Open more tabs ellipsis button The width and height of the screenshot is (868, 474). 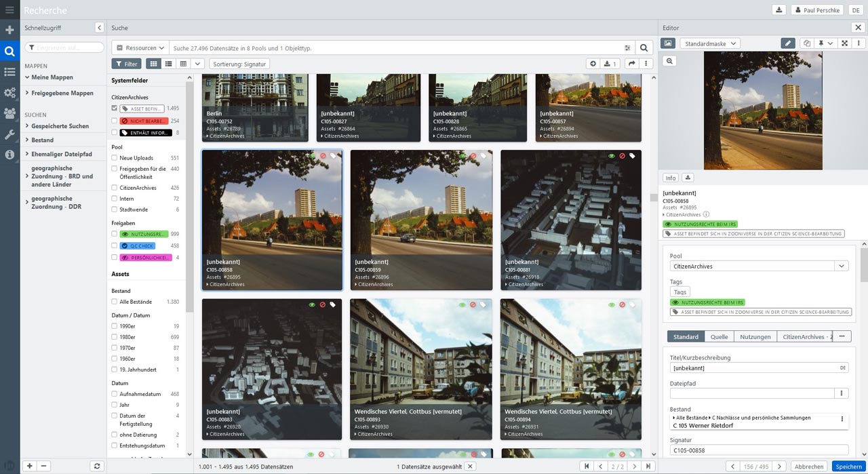(x=842, y=336)
